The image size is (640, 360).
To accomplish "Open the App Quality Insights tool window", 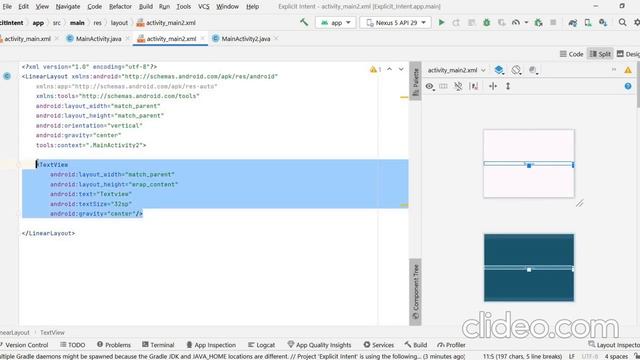I will pos(319,345).
